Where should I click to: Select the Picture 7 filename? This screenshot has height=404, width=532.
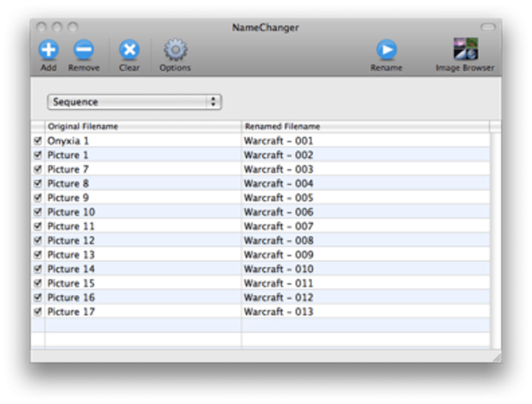point(68,169)
